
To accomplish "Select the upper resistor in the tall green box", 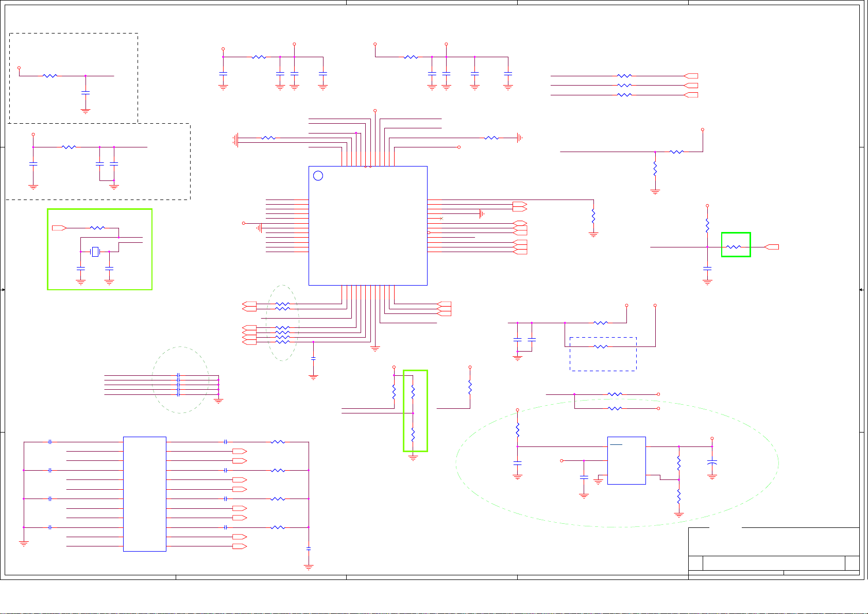I will (x=413, y=392).
